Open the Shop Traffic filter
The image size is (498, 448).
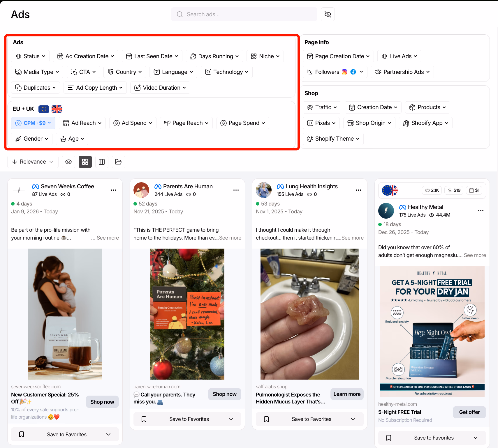(322, 107)
